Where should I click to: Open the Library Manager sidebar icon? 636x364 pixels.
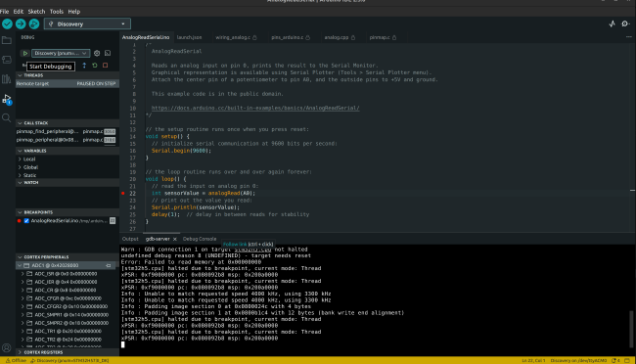(7, 78)
